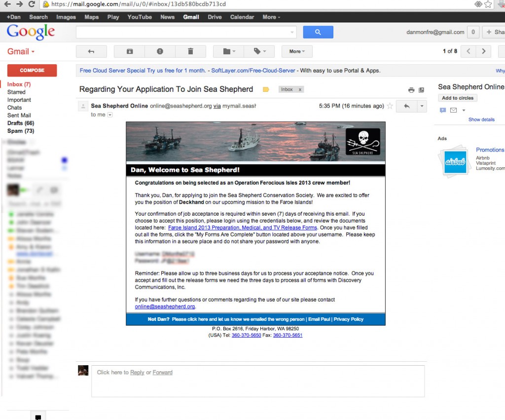Open the Gmail product dropdown
Viewport: 505px width, 420px height.
[21, 51]
